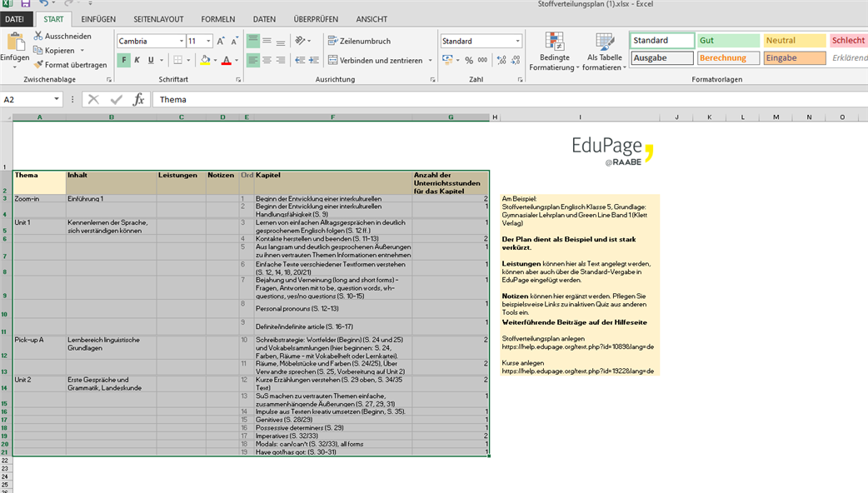Viewport: 868px width, 493px height.
Task: Switch to ANSICHT ribbon tab
Action: [x=372, y=19]
